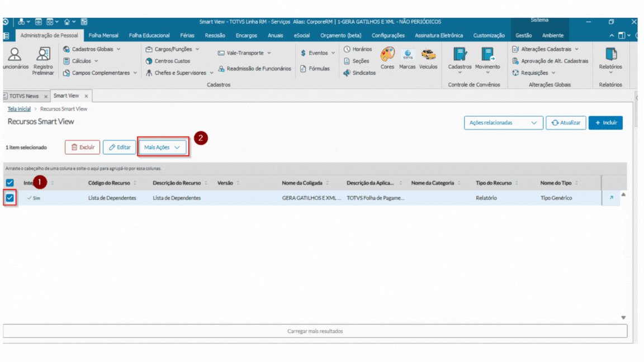Open Sindicatos
This screenshot has height=362, width=644.
tap(359, 73)
